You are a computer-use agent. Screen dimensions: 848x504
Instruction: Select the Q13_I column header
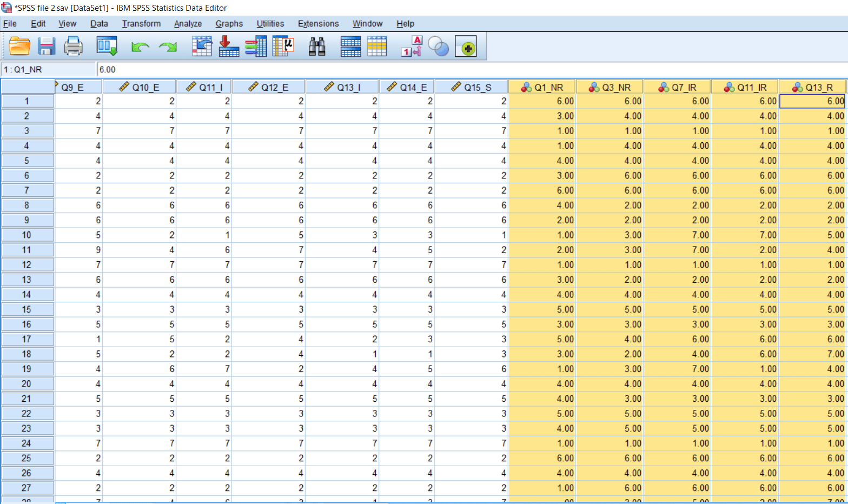342,87
